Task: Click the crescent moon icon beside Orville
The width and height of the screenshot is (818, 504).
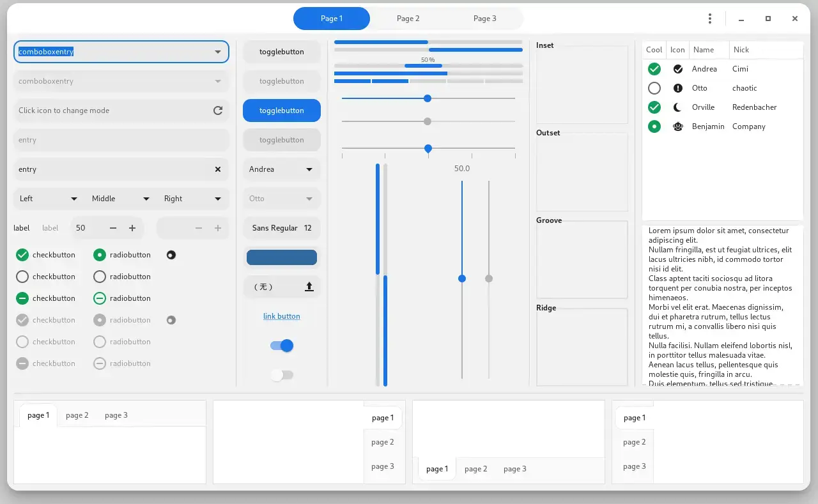Action: (x=678, y=107)
